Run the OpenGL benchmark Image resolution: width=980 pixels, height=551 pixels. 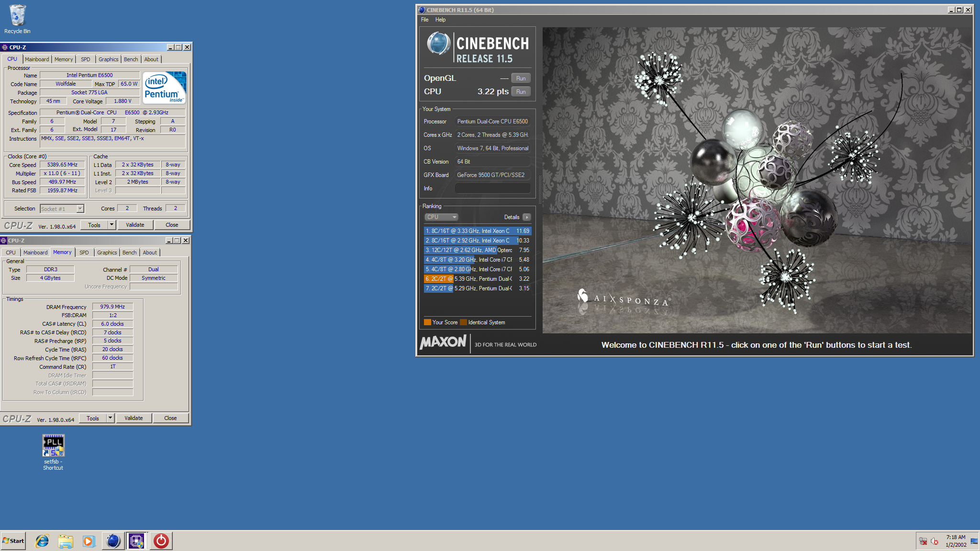[521, 78]
